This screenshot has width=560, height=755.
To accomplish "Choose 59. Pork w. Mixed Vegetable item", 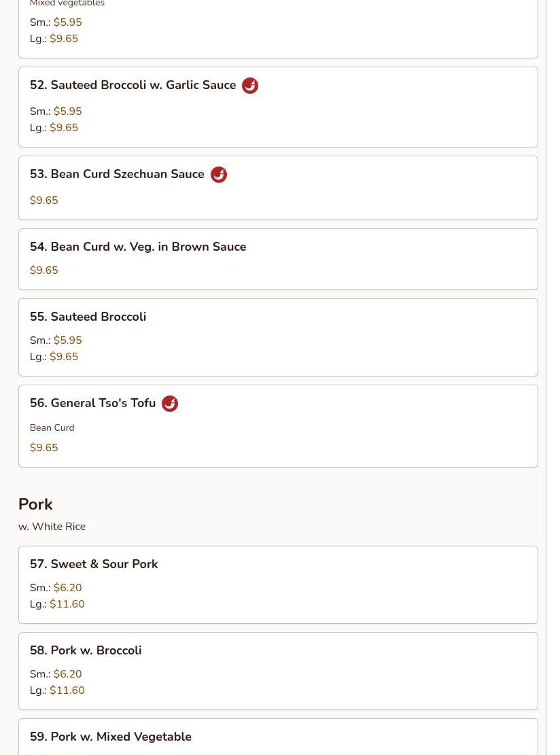I will pyautogui.click(x=278, y=737).
